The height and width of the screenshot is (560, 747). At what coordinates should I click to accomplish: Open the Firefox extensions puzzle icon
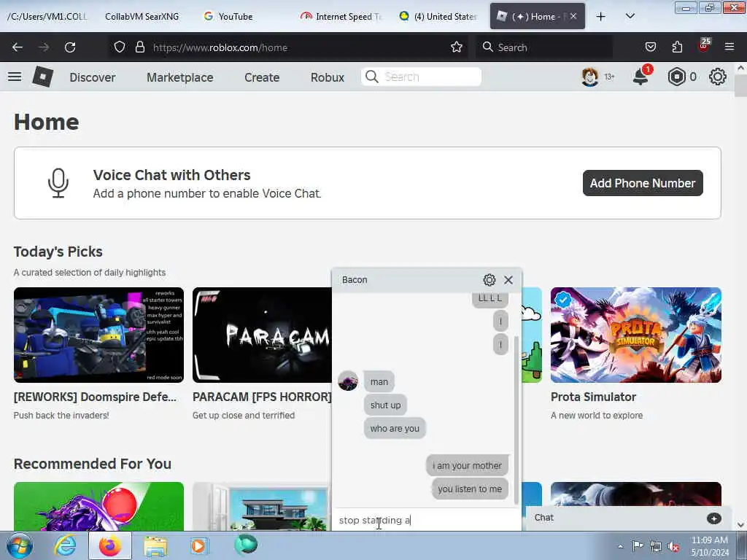tap(677, 47)
